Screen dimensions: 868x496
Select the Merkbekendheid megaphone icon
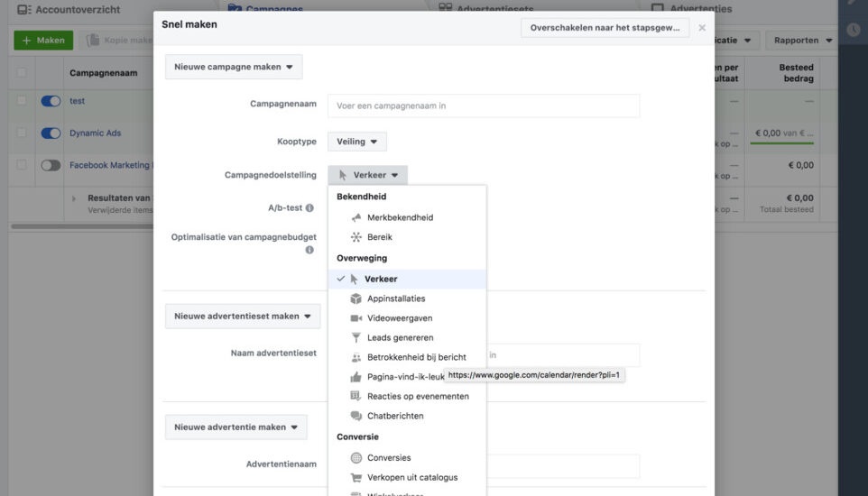coord(356,217)
